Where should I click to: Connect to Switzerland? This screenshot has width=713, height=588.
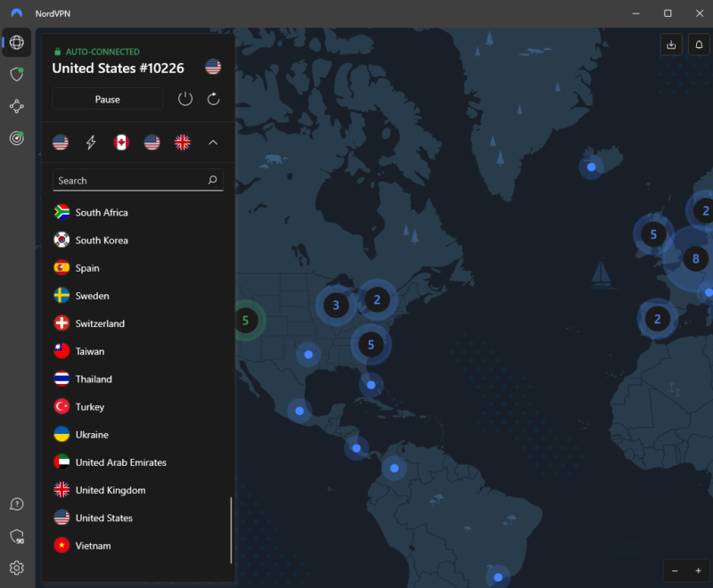pyautogui.click(x=138, y=323)
